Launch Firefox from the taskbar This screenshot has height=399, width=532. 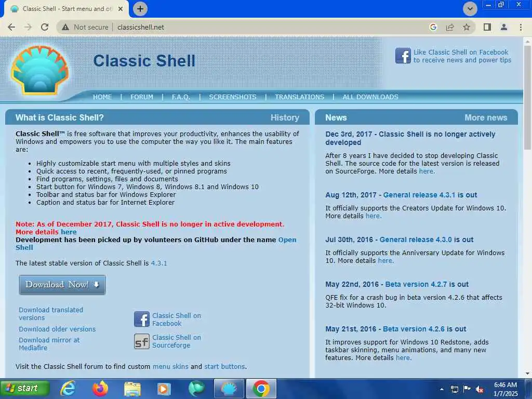[x=100, y=389]
